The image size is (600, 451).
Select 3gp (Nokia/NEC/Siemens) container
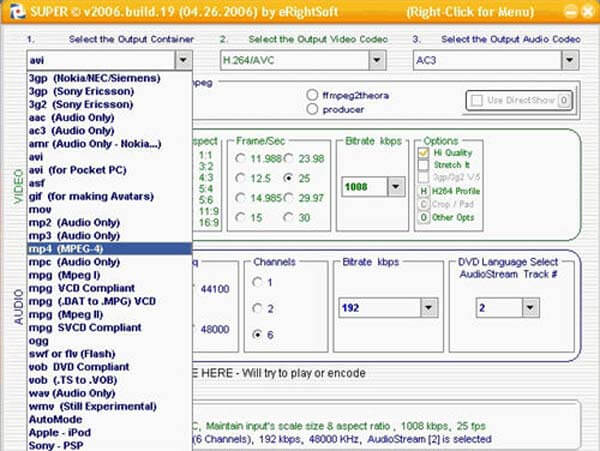109,78
